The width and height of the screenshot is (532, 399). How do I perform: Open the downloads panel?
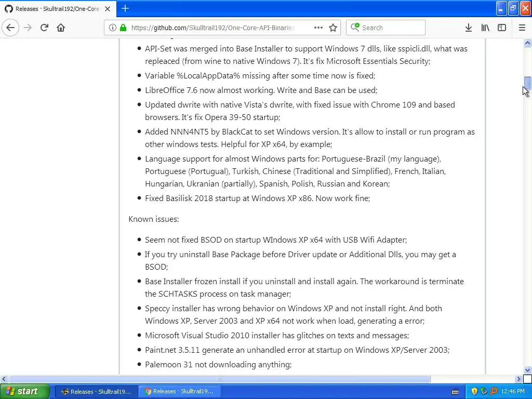tap(469, 28)
